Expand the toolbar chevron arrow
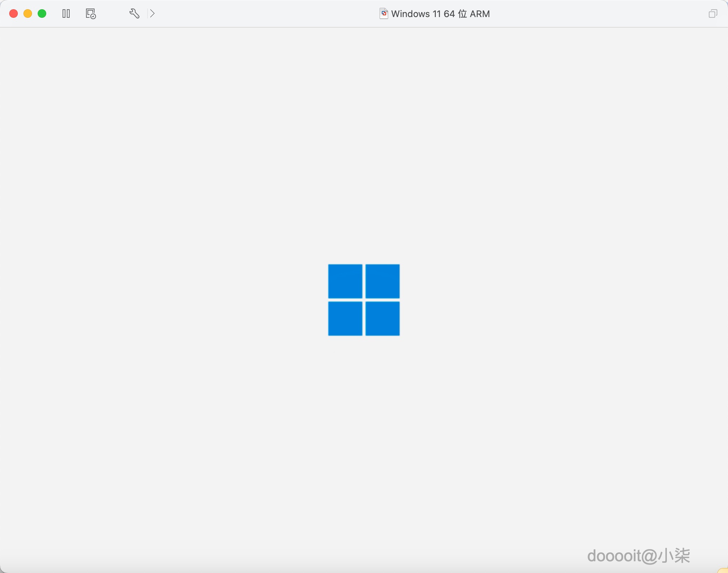The height and width of the screenshot is (573, 728). tap(152, 14)
